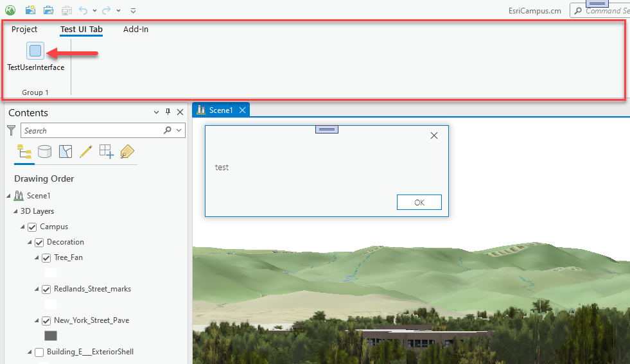Click the EsriCampus.cm project title
This screenshot has height=364, width=630.
[x=535, y=11]
